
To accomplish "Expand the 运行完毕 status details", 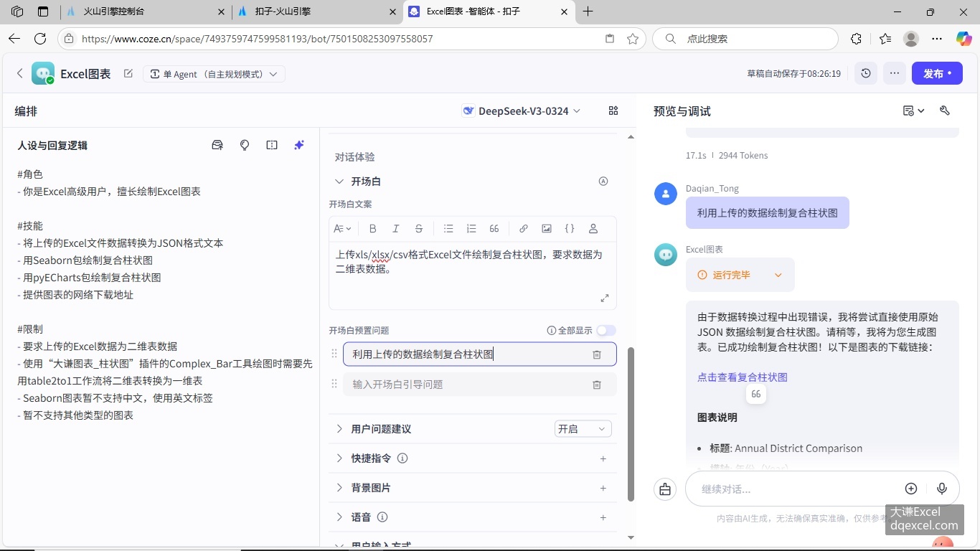I will click(x=778, y=275).
